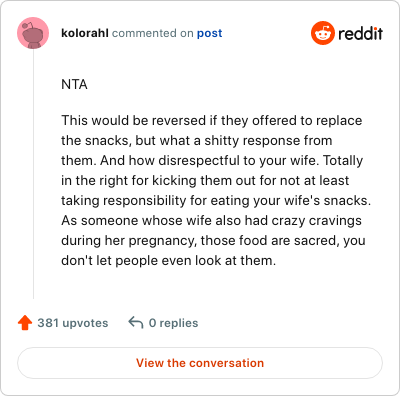The height and width of the screenshot is (396, 400).
Task: Select the "381 upvotes" count label
Action: tap(73, 323)
